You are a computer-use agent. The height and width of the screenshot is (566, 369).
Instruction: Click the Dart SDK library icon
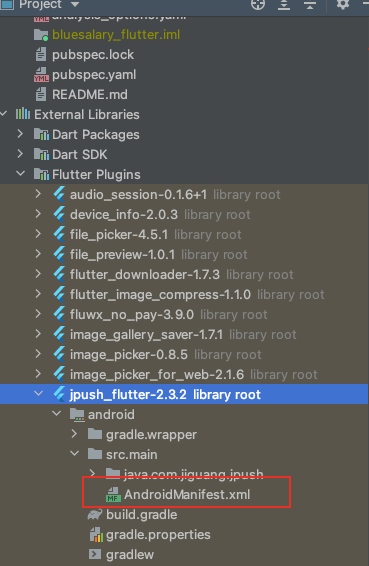click(41, 154)
